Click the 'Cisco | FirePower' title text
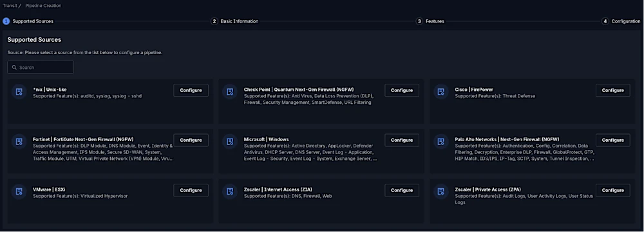 point(474,90)
